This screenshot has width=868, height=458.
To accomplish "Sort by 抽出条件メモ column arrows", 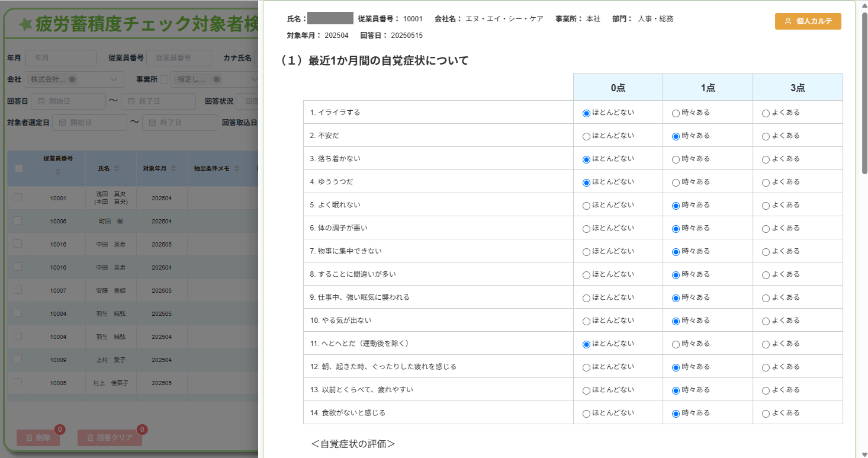I will tap(237, 168).
